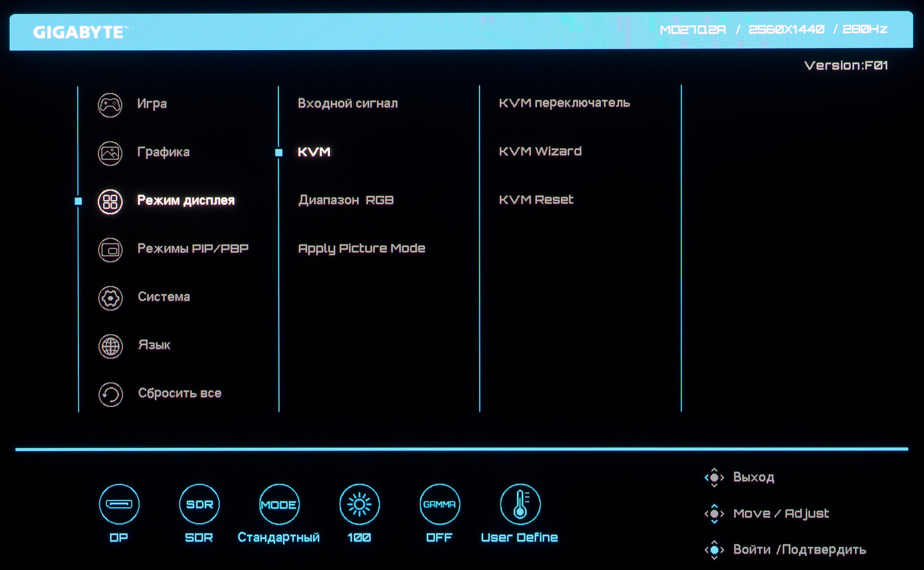Open the PIP/PBP modes screen icon

[111, 250]
